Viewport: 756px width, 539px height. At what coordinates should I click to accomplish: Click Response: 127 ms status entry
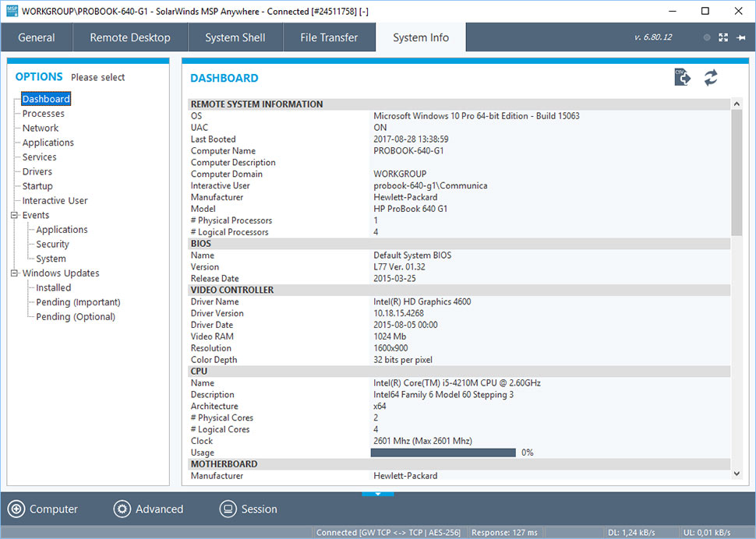[504, 532]
